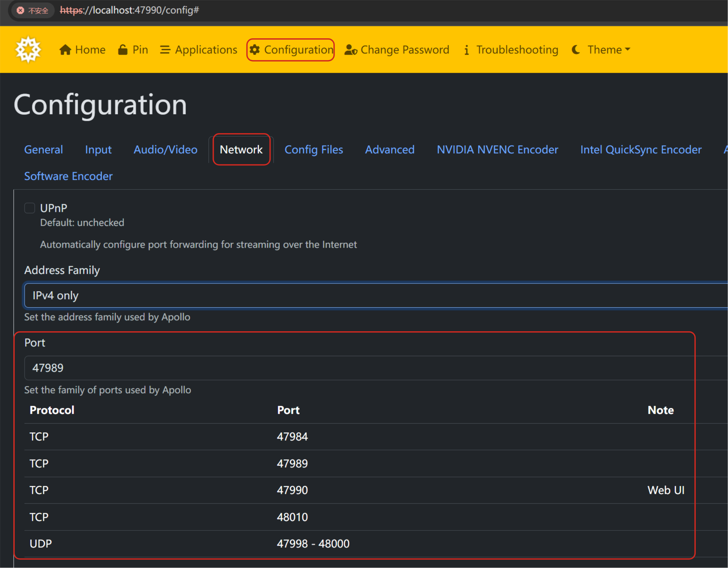Open the Software Encoder tab
728x568 pixels.
click(68, 176)
